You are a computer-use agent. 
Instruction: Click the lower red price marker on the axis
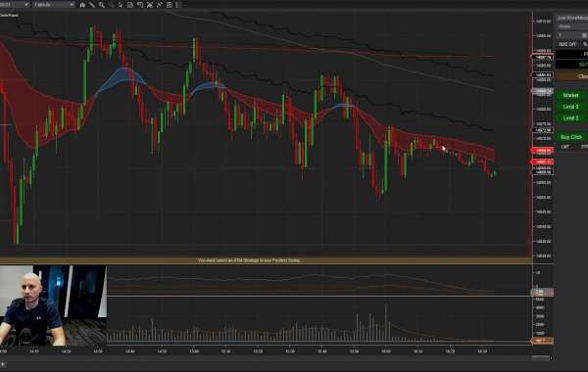click(543, 163)
